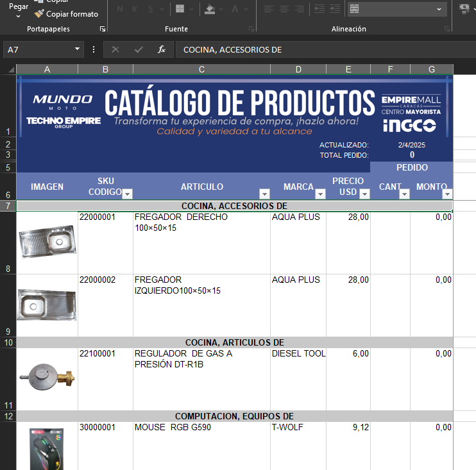Click the Insert Function fx icon
476x470 pixels.
162,49
